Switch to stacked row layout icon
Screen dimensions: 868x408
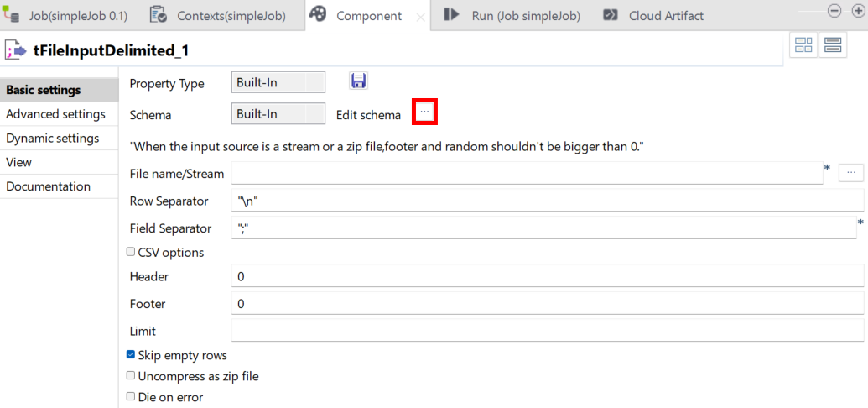(833, 46)
